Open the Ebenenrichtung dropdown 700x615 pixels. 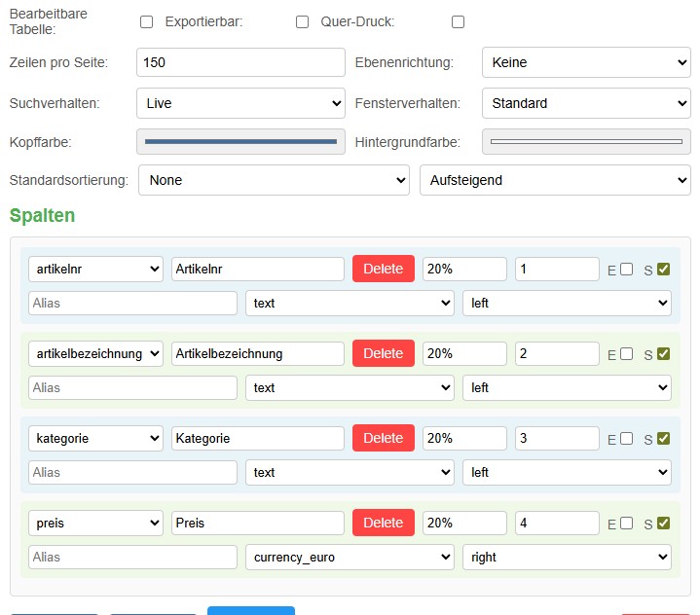[586, 62]
